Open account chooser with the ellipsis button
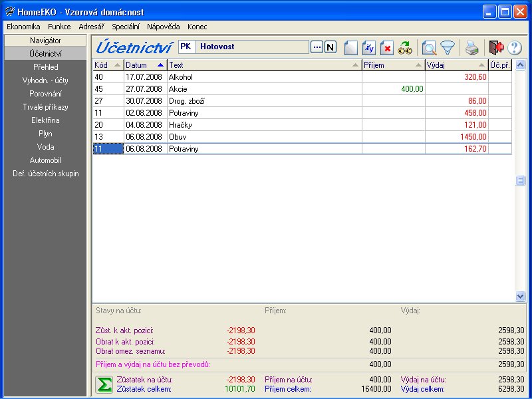 [317, 47]
